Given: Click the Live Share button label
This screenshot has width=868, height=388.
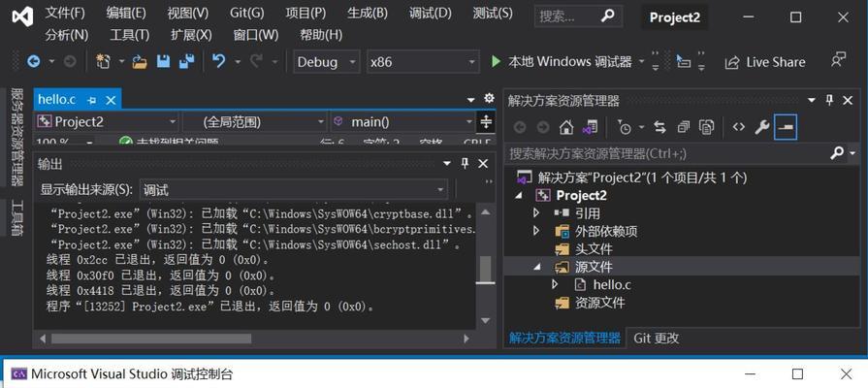Looking at the screenshot, I should pyautogui.click(x=776, y=62).
